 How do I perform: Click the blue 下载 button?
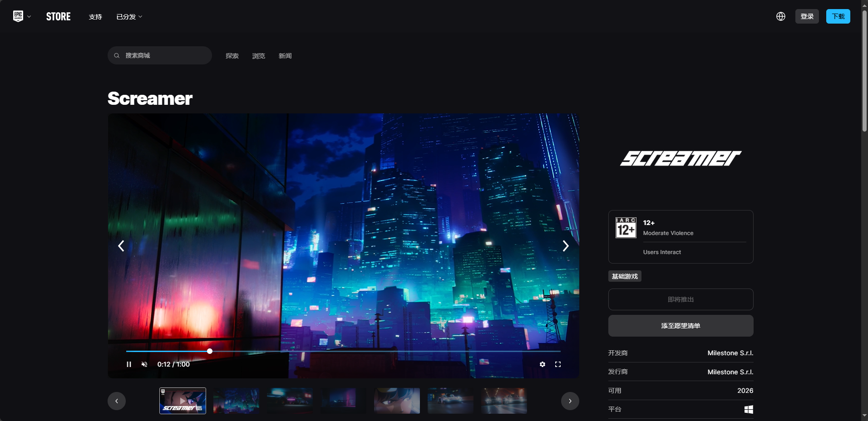click(838, 16)
